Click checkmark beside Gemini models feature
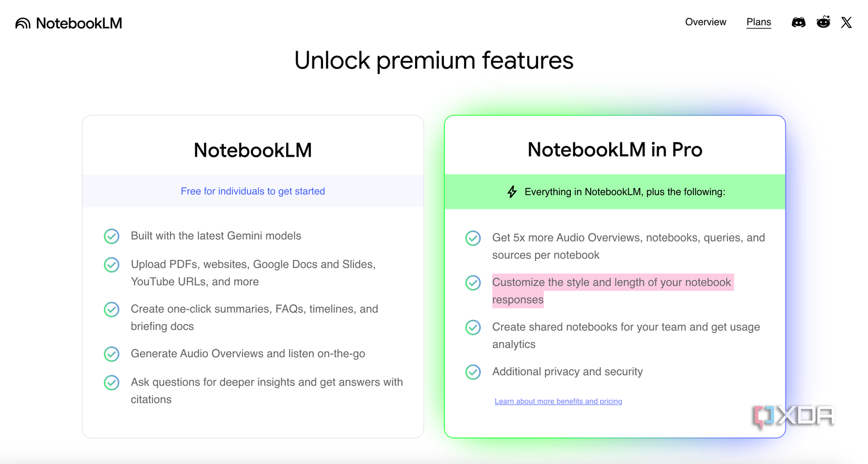The width and height of the screenshot is (868, 464). (112, 236)
